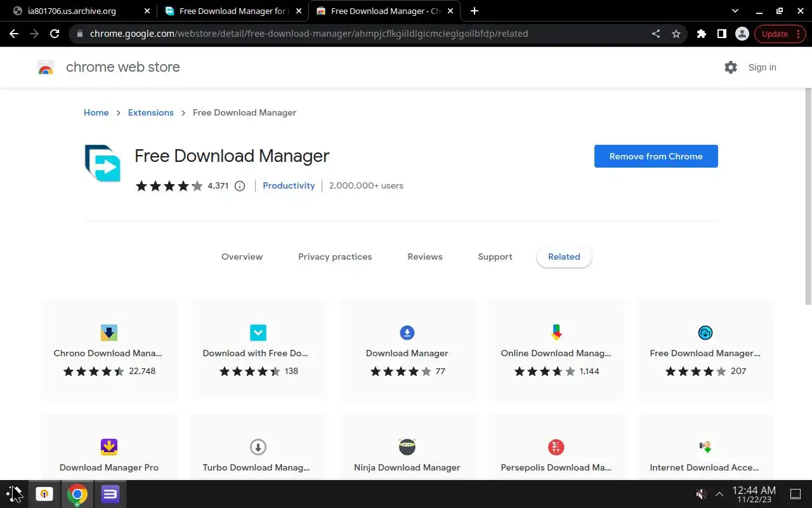Click the muted volume icon in tray
This screenshot has width=812, height=508.
701,494
